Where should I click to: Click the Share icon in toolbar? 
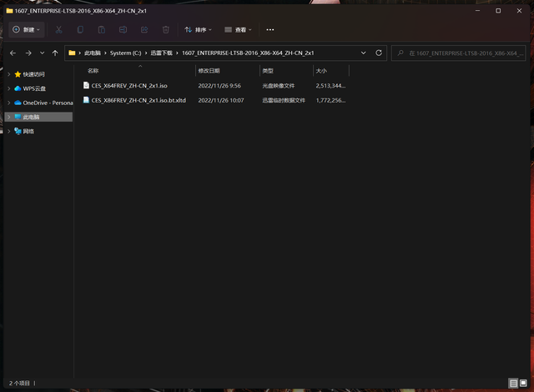tap(144, 30)
